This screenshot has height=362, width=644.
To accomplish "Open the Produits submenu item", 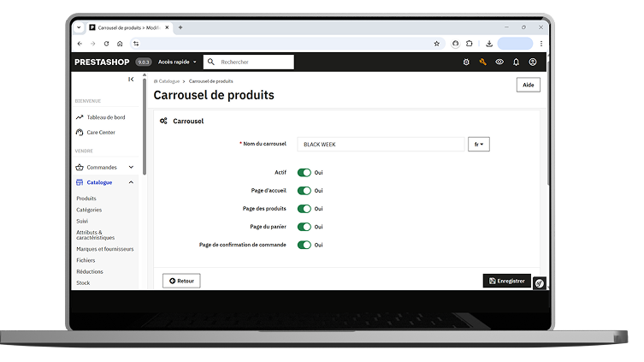I will click(x=86, y=199).
